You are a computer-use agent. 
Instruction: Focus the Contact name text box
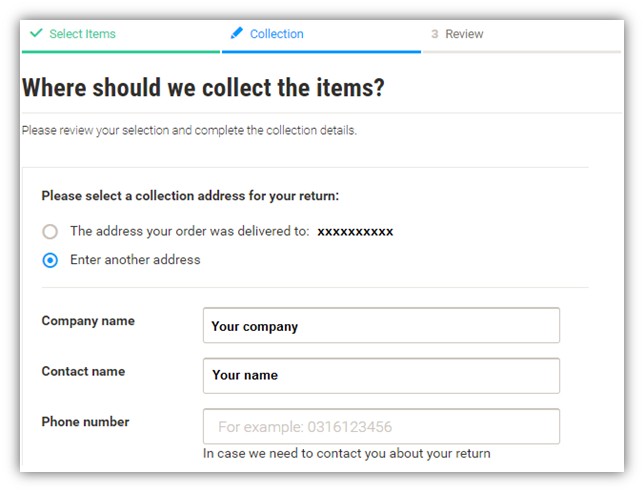point(381,375)
